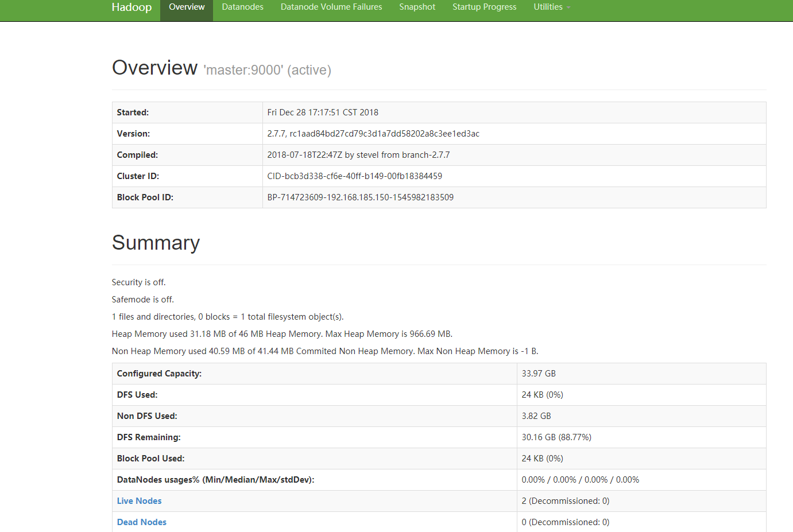Select Block Pool Used value
This screenshot has width=793, height=532.
pos(543,459)
